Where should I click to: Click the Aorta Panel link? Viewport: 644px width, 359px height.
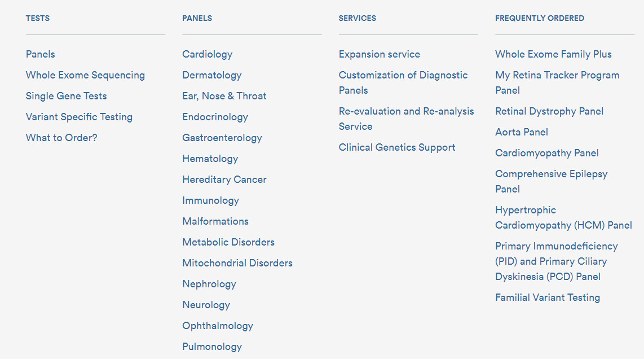(x=522, y=132)
